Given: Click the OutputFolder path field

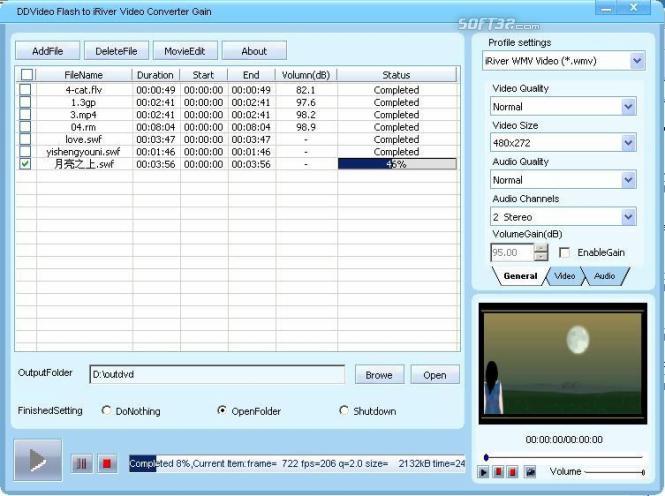Looking at the screenshot, I should click(x=217, y=374).
